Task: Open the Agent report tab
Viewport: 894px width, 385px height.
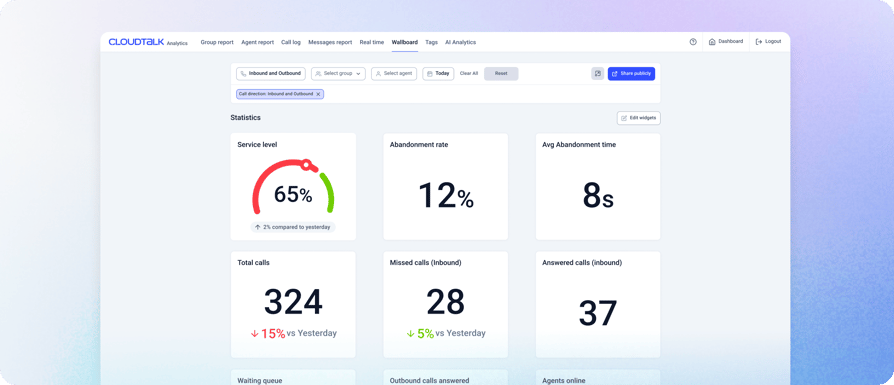Action: coord(257,42)
